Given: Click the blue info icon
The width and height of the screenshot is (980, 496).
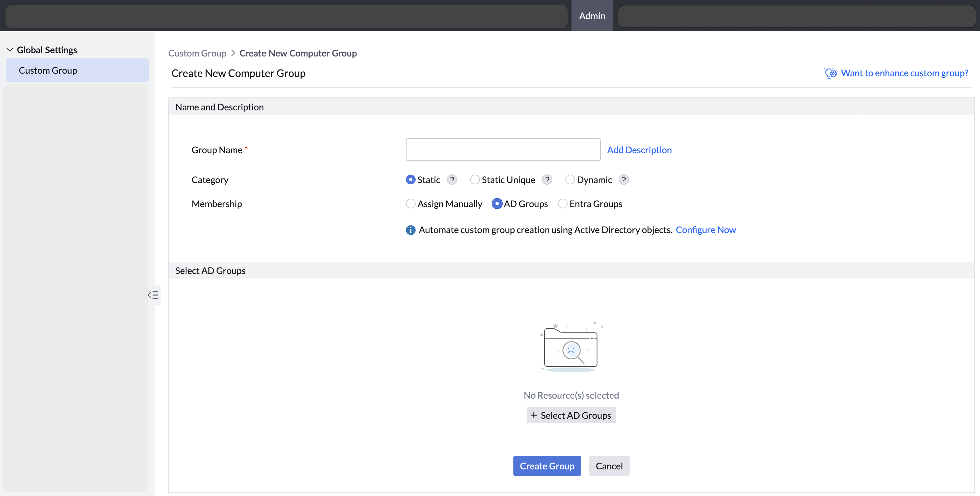Looking at the screenshot, I should pyautogui.click(x=410, y=230).
